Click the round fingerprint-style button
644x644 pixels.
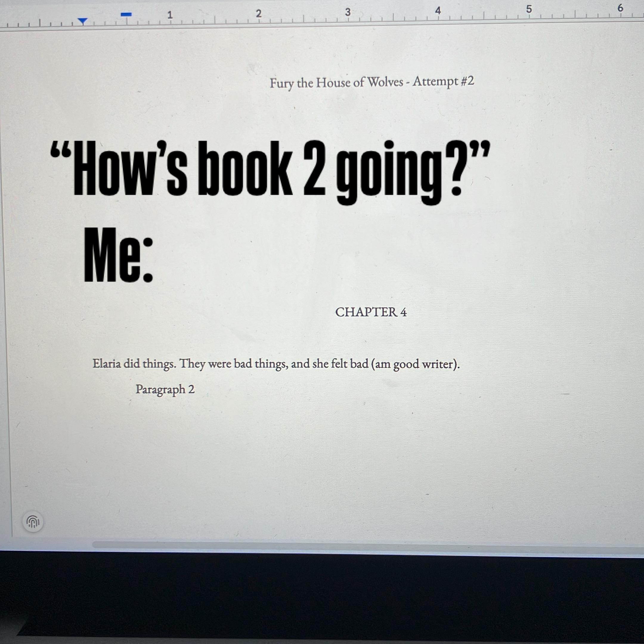tap(33, 521)
